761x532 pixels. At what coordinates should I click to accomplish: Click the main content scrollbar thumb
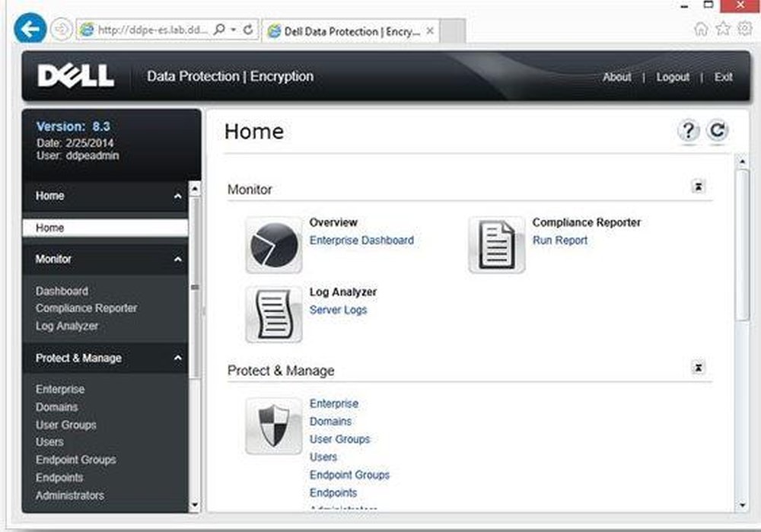pyautogui.click(x=742, y=245)
